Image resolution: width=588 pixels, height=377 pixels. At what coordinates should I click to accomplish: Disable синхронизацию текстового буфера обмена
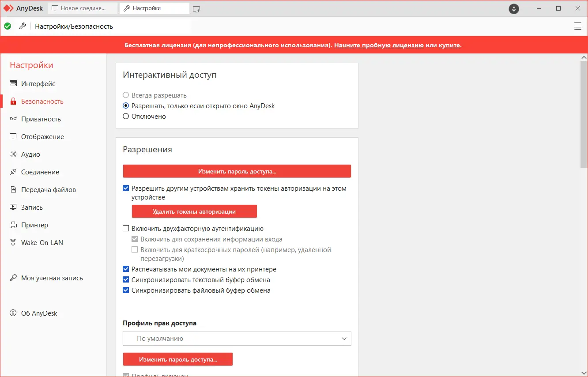click(126, 279)
